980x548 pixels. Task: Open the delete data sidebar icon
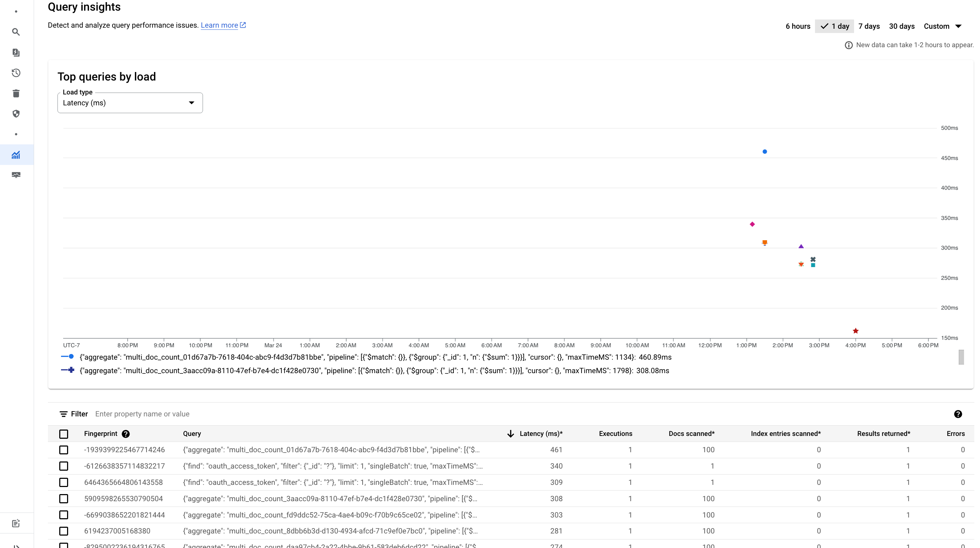[16, 93]
